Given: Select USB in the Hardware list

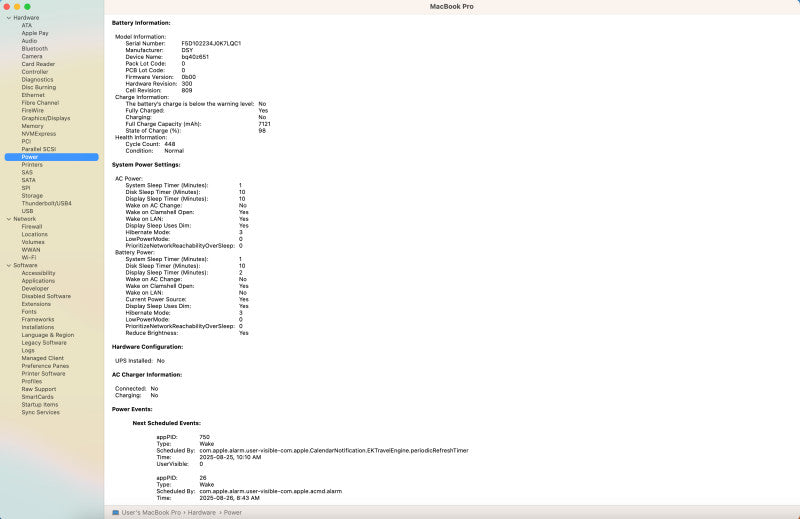Looking at the screenshot, I should (27, 211).
